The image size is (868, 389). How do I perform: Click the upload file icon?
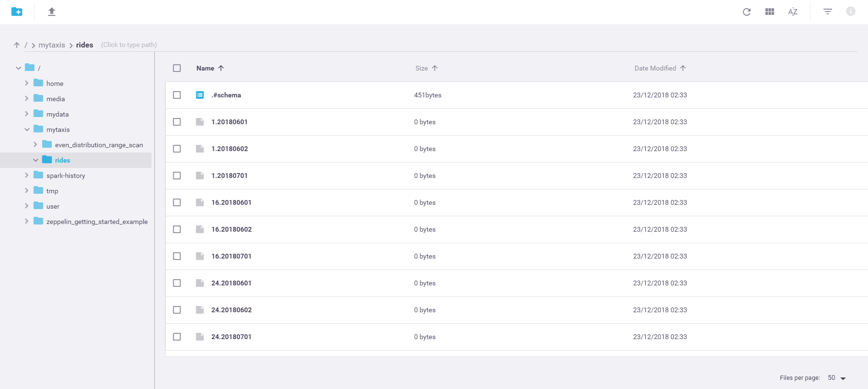[52, 12]
